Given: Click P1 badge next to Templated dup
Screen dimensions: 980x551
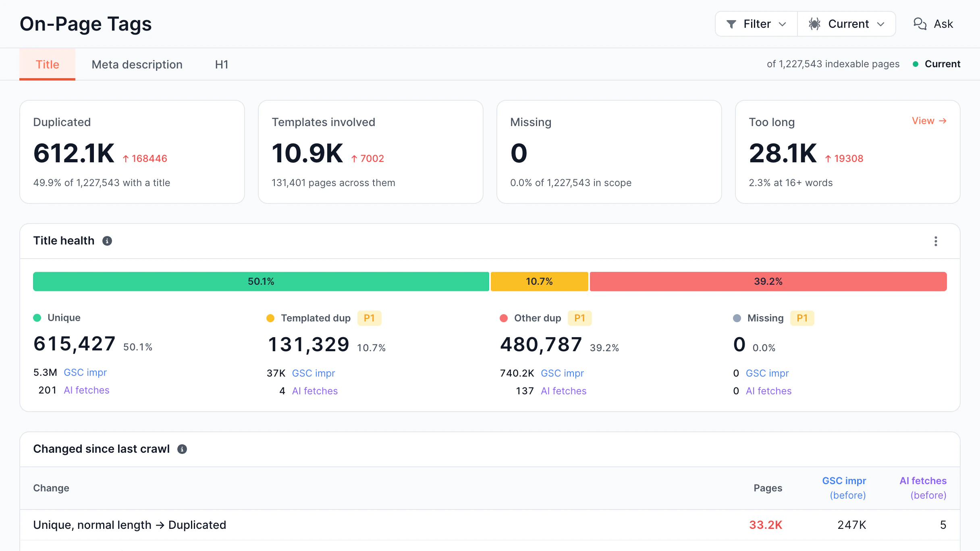Looking at the screenshot, I should pos(369,318).
